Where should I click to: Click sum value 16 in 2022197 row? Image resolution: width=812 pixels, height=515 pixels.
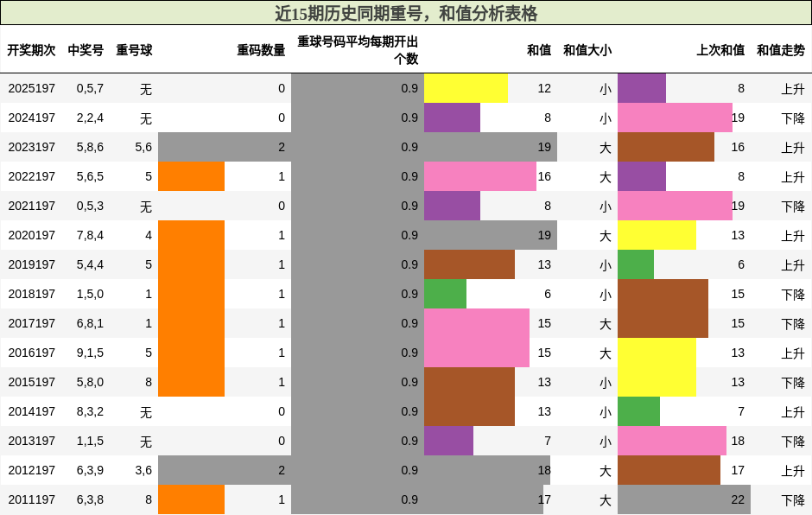(544, 176)
